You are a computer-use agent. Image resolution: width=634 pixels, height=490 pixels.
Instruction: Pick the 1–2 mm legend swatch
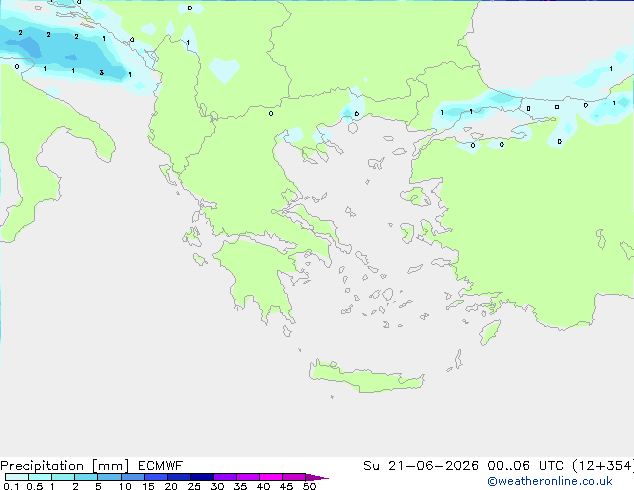pos(63,477)
